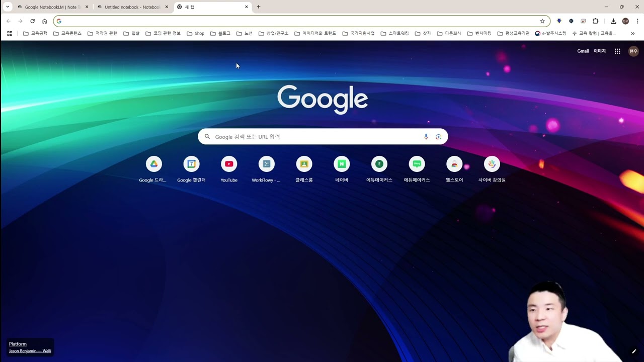Open the 교육 칼럼 bookmark
Screen dimensions: 644x362
(594, 34)
